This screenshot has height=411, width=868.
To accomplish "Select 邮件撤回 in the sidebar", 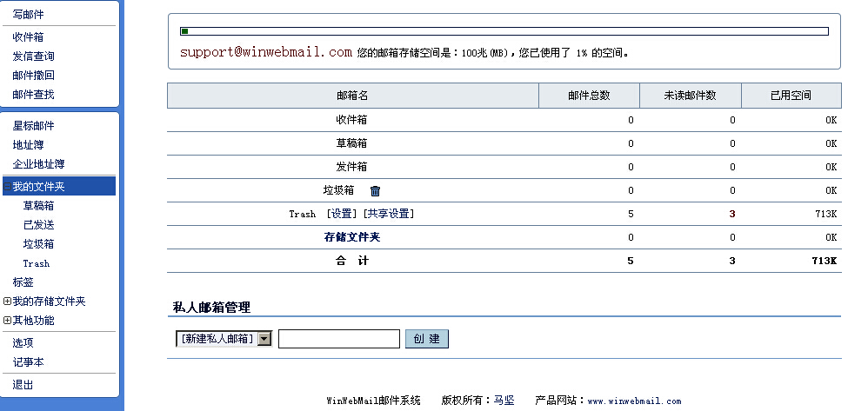I will (x=33, y=76).
